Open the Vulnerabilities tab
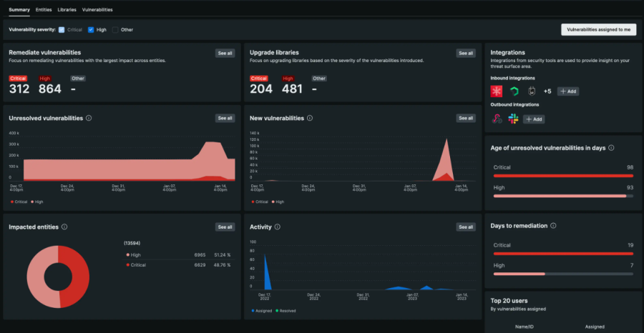The image size is (644, 333). click(x=97, y=9)
